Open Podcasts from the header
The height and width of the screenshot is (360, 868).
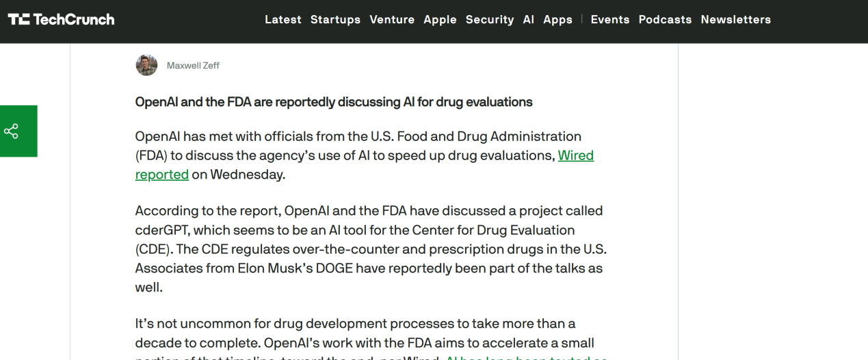tap(665, 19)
